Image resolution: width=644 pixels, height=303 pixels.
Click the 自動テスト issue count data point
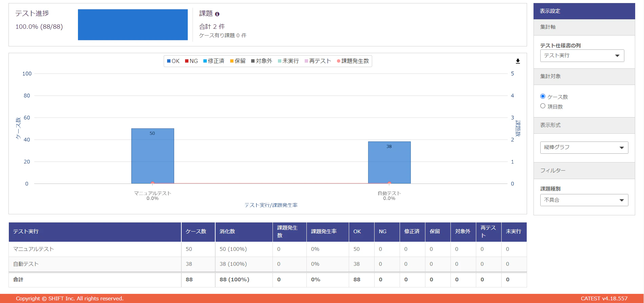click(389, 183)
